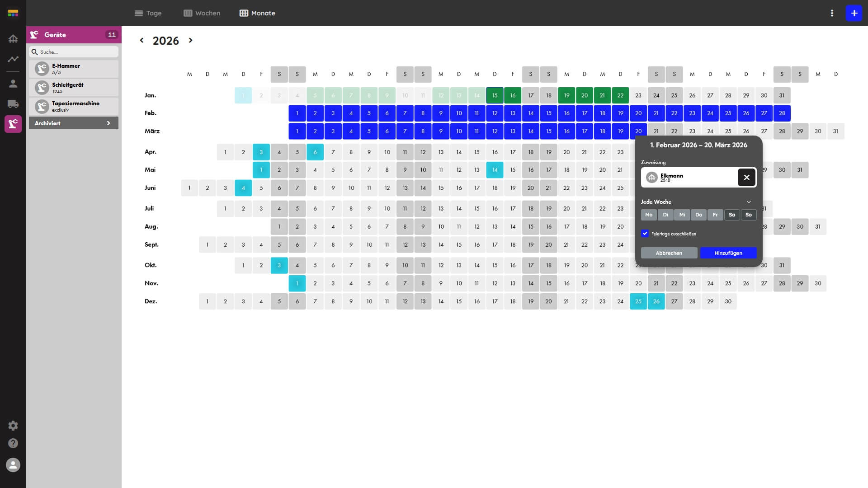The image size is (868, 488).
Task: Open settings gear icon in sidebar
Action: pos(13,426)
